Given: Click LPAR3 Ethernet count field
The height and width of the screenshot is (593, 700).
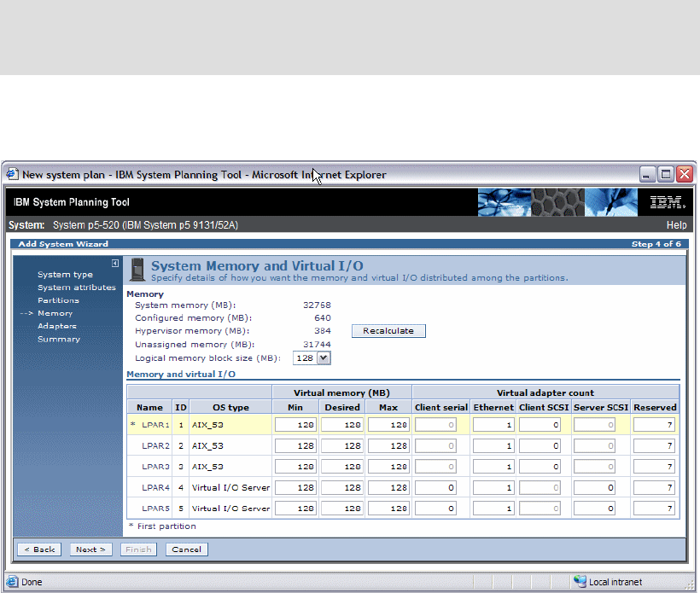Looking at the screenshot, I should coord(493,467).
